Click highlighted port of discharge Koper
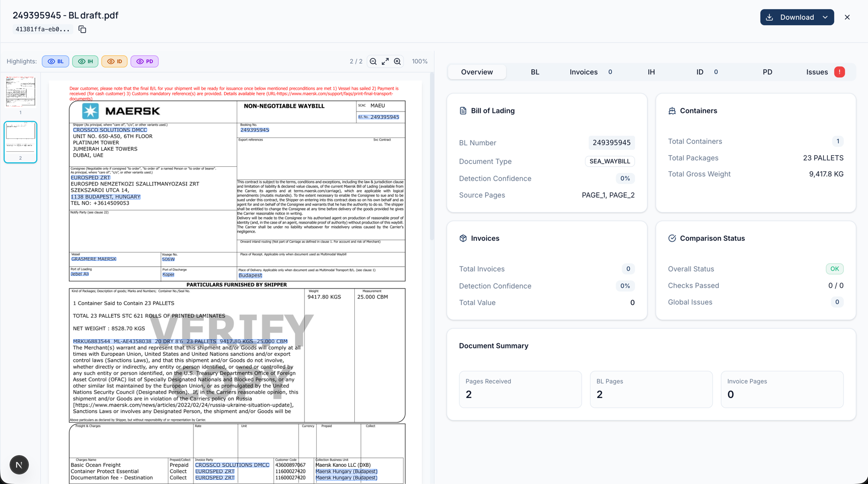 tap(168, 274)
